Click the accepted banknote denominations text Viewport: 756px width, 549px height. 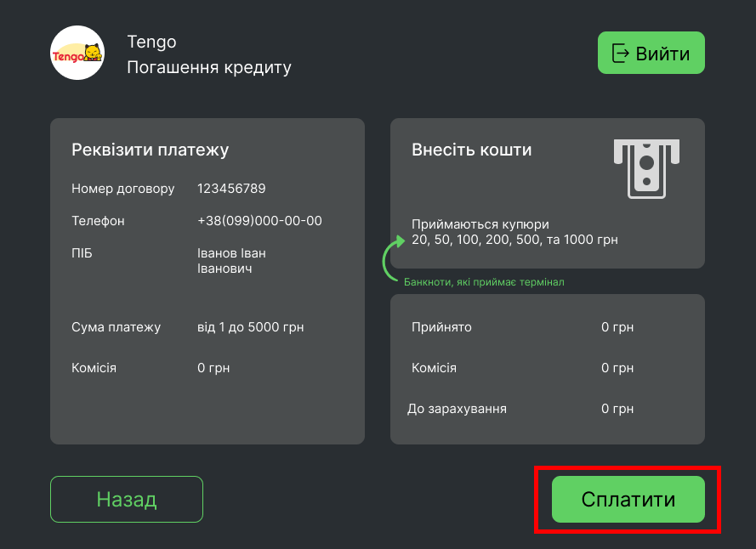tap(514, 233)
